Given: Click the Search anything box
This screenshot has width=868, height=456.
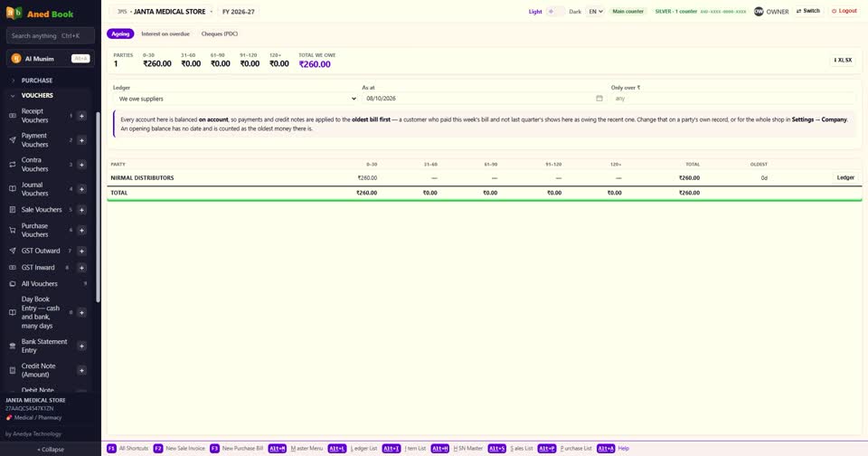Looking at the screenshot, I should tap(51, 35).
